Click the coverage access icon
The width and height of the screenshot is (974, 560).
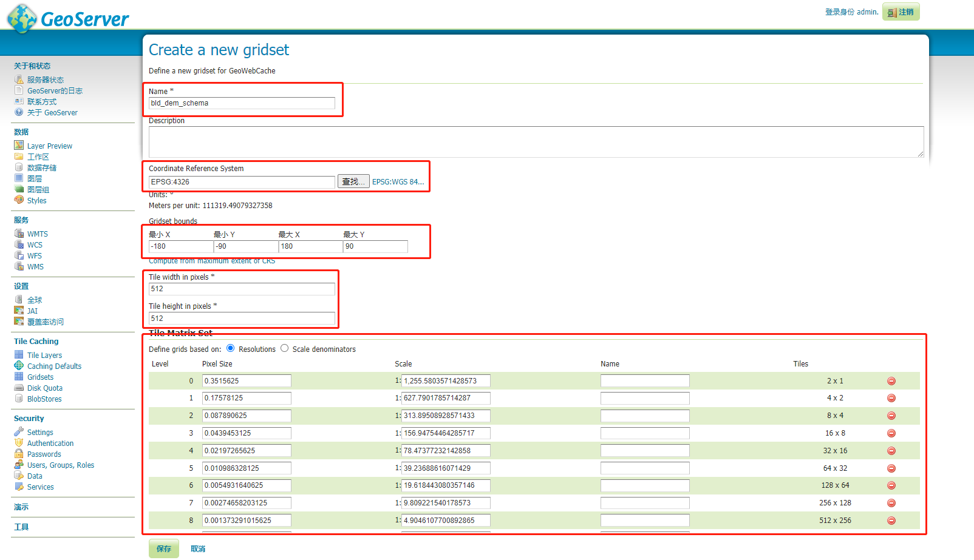tap(19, 322)
